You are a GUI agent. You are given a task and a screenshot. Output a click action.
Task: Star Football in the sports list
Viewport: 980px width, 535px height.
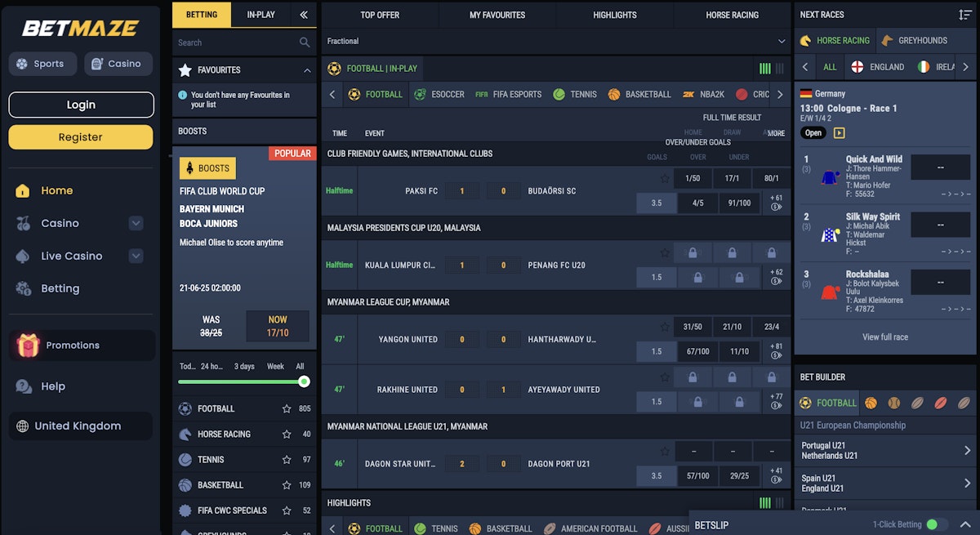pos(287,409)
